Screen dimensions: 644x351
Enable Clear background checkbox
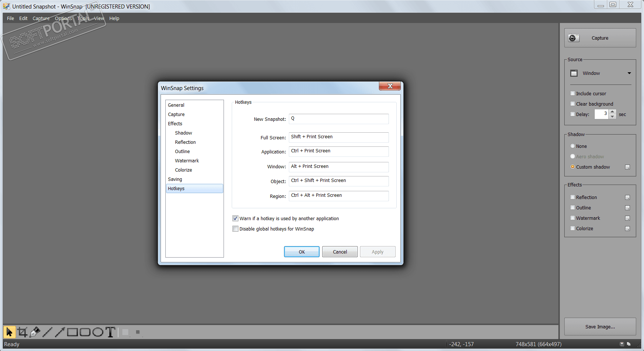[572, 104]
